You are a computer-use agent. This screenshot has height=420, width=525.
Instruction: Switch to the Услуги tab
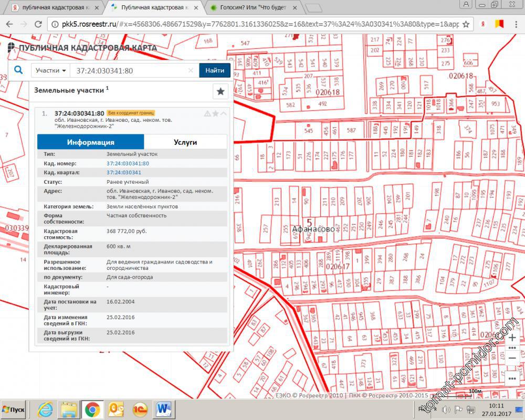point(185,142)
